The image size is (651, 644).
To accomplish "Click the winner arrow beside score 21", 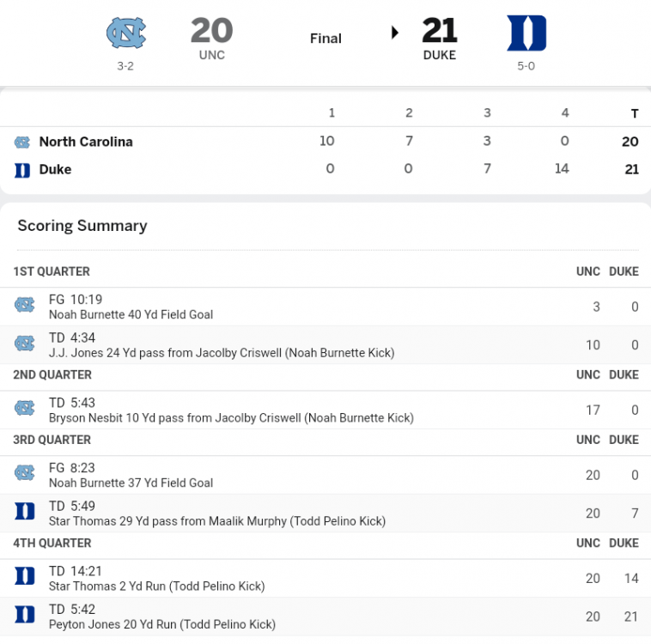I will click(x=395, y=33).
